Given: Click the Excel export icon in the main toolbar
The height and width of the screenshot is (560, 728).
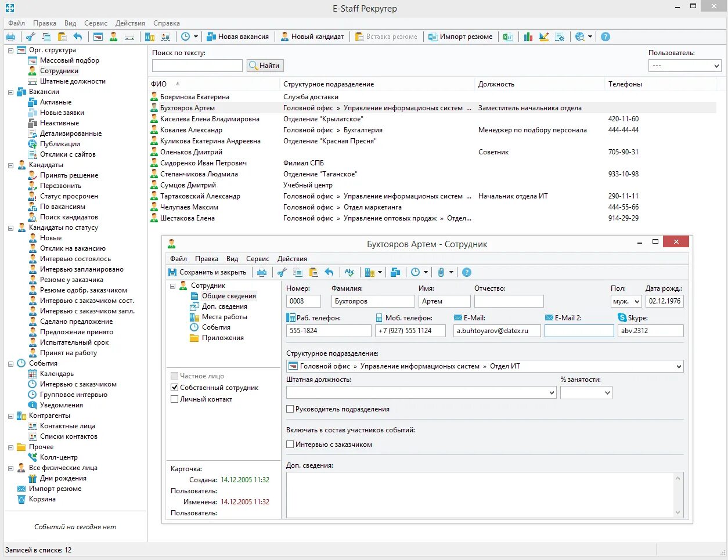Looking at the screenshot, I should 508,37.
